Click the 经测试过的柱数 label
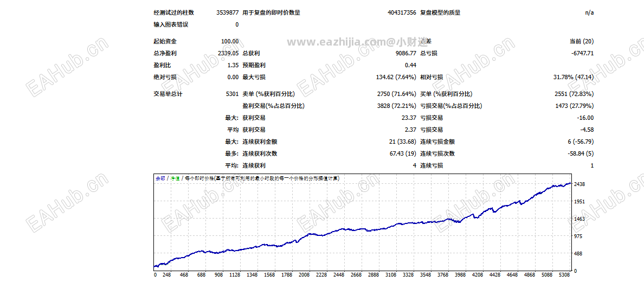The image size is (644, 282). (x=173, y=12)
